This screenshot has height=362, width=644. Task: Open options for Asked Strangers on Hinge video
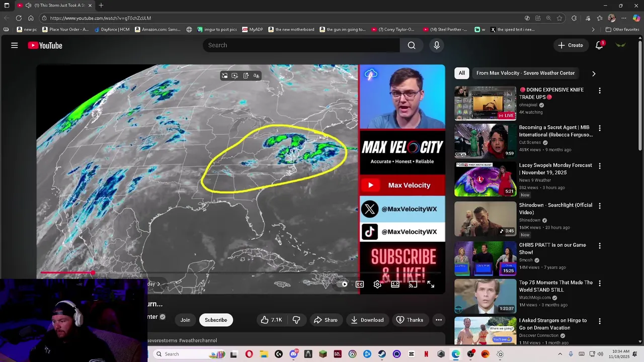tap(599, 321)
